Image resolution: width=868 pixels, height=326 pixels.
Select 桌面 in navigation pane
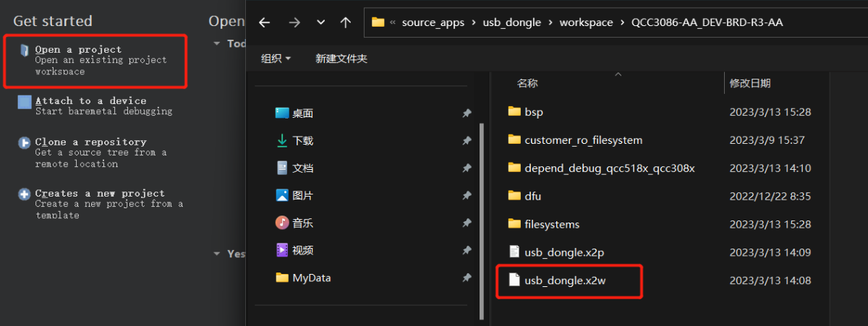[x=294, y=113]
